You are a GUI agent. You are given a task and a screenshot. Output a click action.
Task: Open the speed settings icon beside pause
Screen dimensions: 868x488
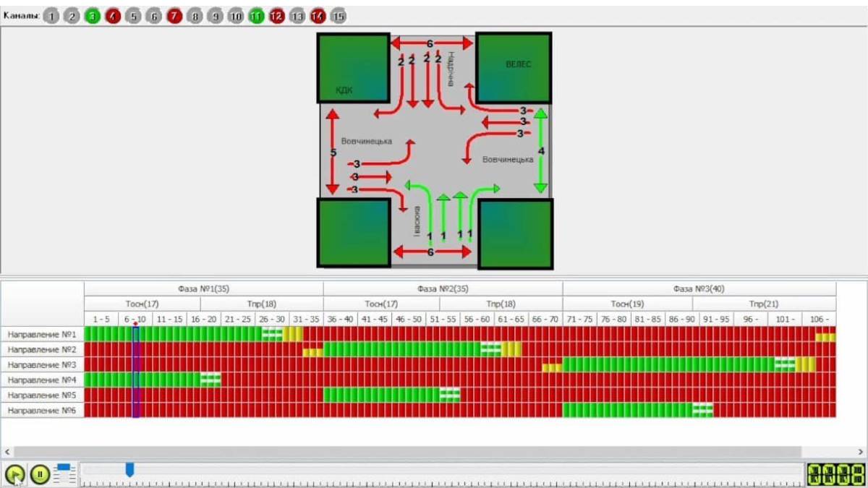[x=64, y=474]
